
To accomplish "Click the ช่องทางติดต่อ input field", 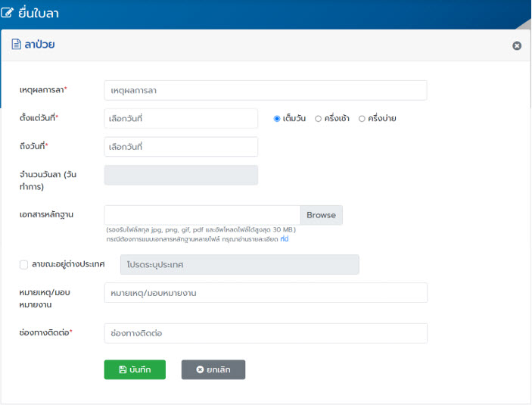I will (x=265, y=333).
